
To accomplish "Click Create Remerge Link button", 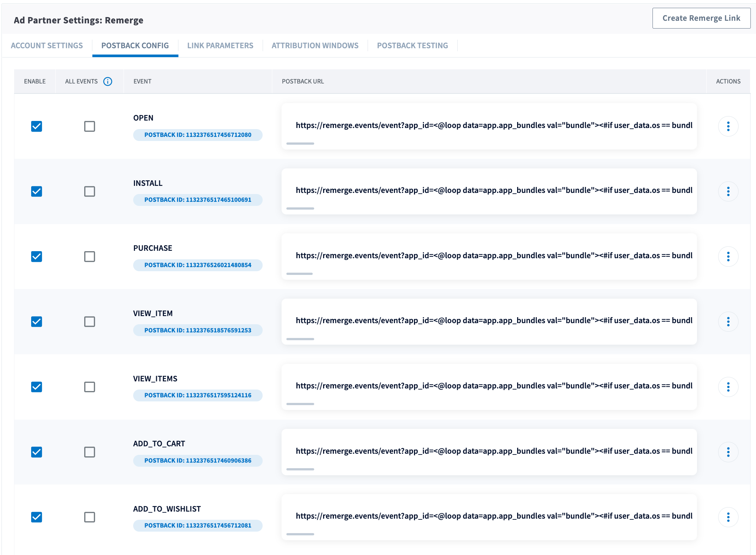I will (701, 18).
